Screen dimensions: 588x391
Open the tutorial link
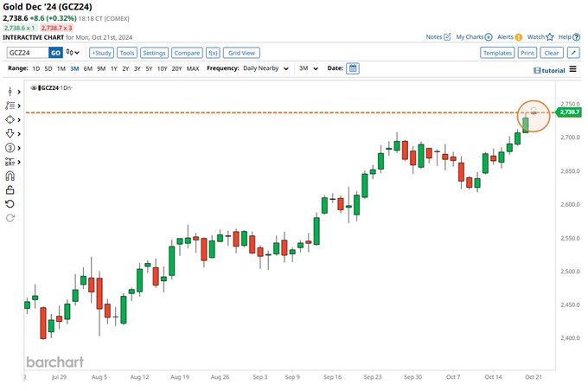tap(549, 70)
